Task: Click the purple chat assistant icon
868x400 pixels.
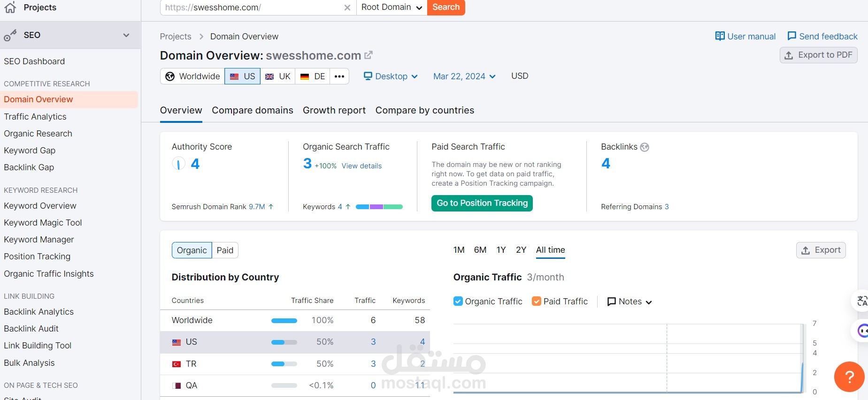Action: [x=862, y=331]
